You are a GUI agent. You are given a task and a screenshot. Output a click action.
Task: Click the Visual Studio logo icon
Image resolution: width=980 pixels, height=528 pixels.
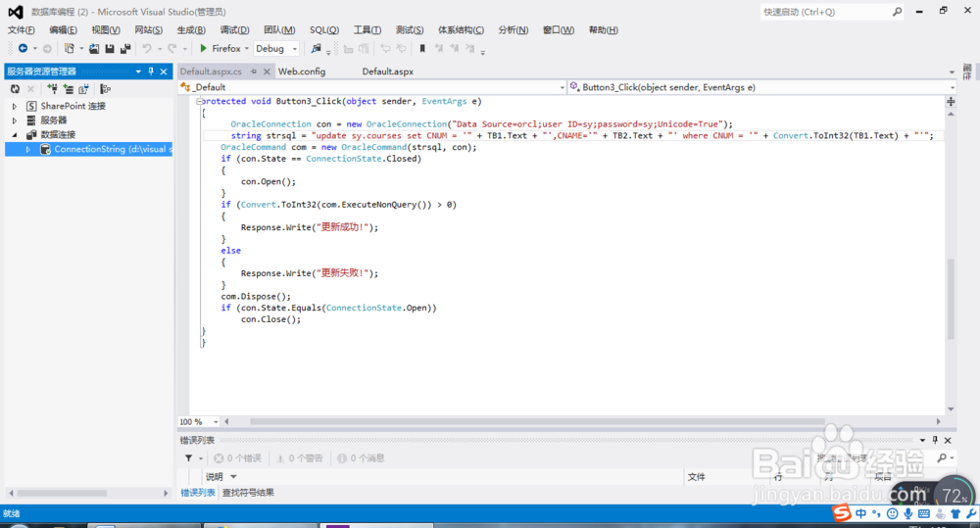click(16, 11)
